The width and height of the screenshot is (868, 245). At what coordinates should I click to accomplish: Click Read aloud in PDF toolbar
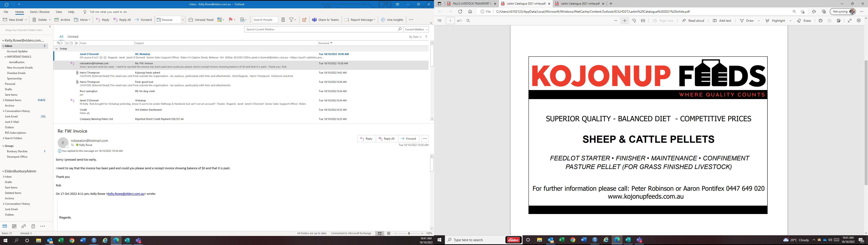(693, 21)
